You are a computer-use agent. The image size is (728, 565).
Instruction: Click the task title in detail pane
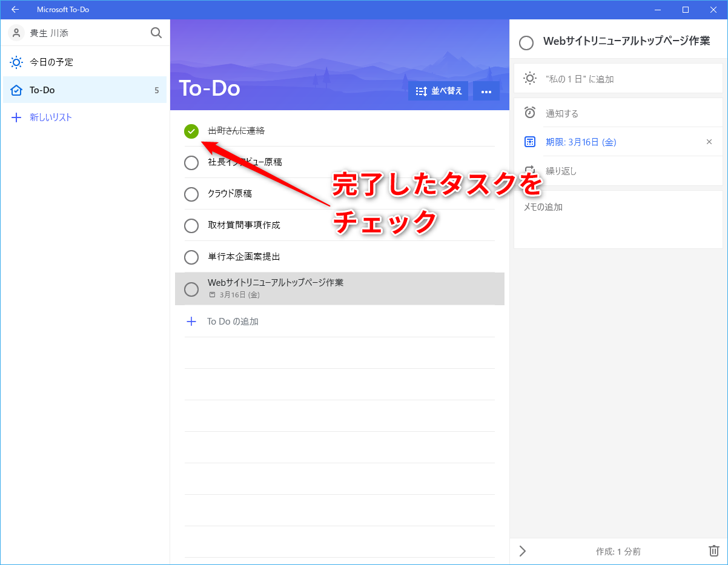(627, 41)
